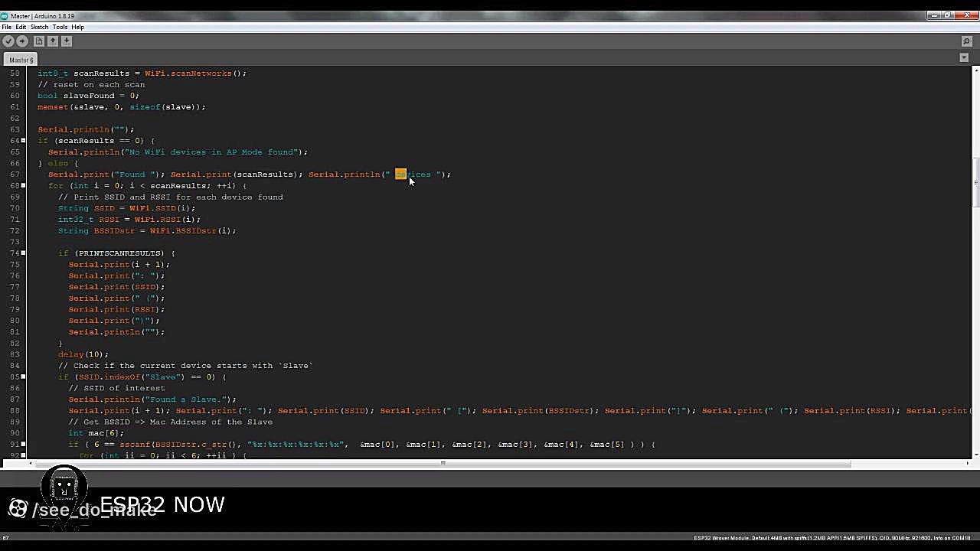This screenshot has height=551, width=980.
Task: Click "int mac[6];" on line 90
Action: (x=96, y=433)
